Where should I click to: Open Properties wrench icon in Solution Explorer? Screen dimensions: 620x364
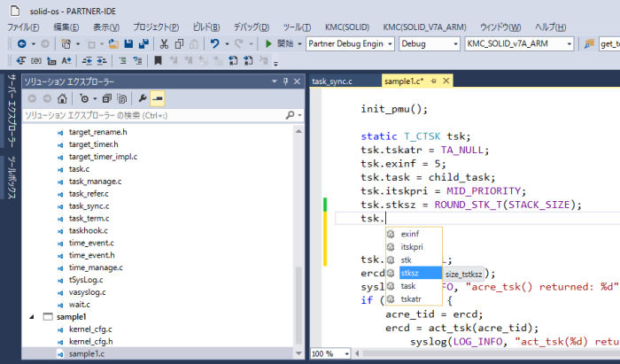click(x=142, y=98)
